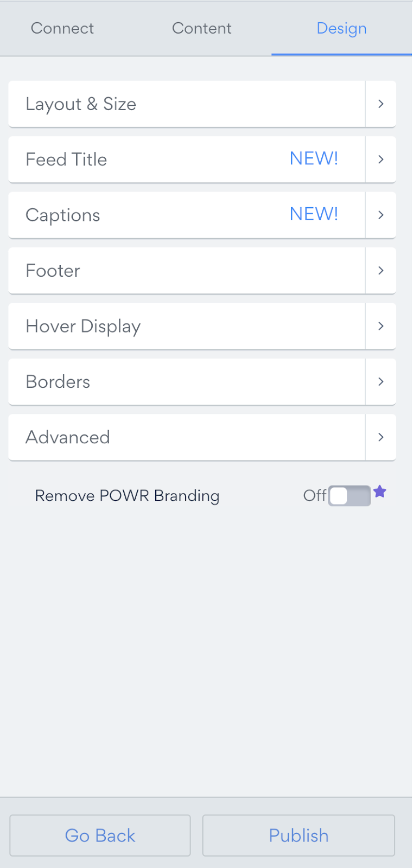The image size is (413, 868).
Task: Click chevron arrow beside Footer
Action: [x=381, y=270]
